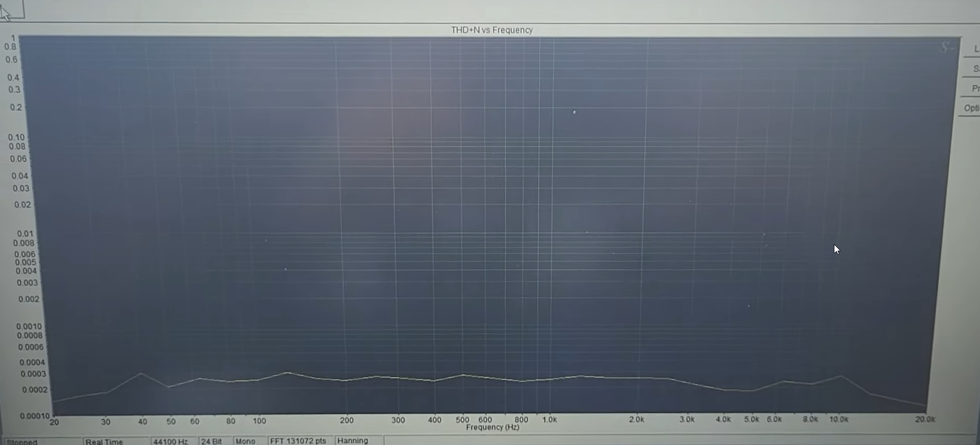Image resolution: width=980 pixels, height=445 pixels.
Task: Click the Frequency (Hz) axis label
Action: tap(492, 427)
